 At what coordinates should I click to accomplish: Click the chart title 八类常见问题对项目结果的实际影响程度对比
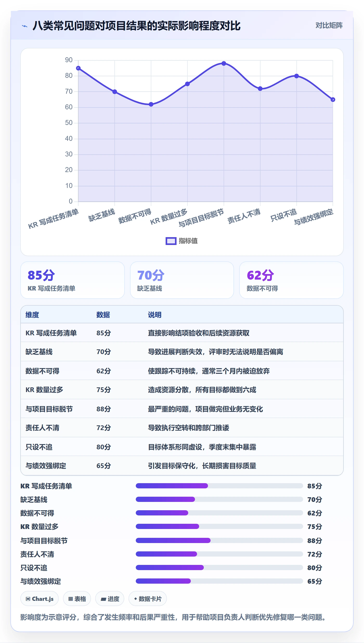136,26
